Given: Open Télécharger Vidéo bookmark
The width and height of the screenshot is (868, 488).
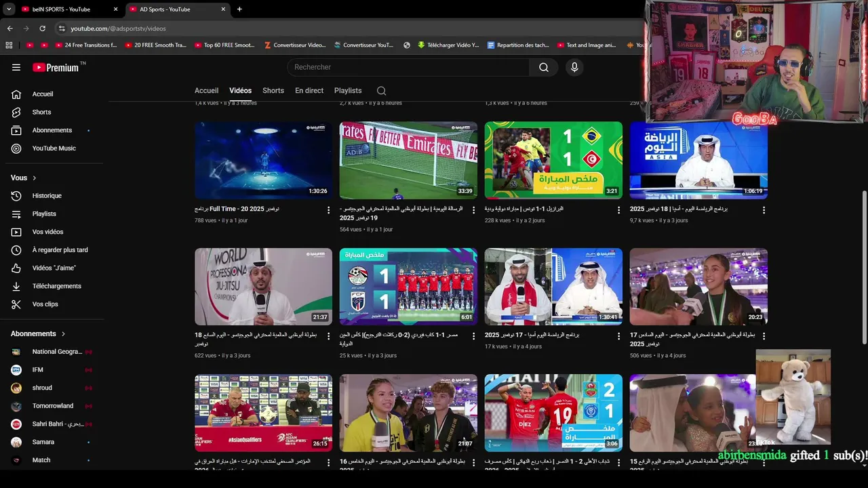Looking at the screenshot, I should click(448, 45).
